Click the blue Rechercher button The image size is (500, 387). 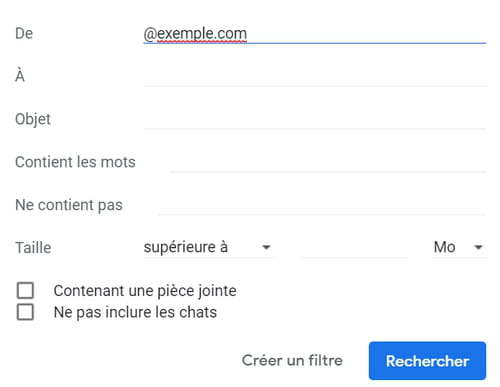(427, 361)
